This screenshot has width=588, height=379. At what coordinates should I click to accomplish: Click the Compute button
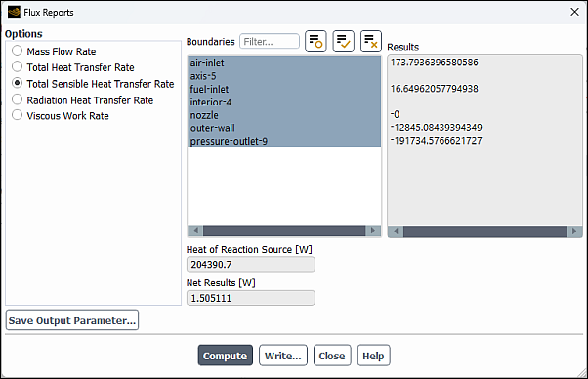click(x=226, y=356)
